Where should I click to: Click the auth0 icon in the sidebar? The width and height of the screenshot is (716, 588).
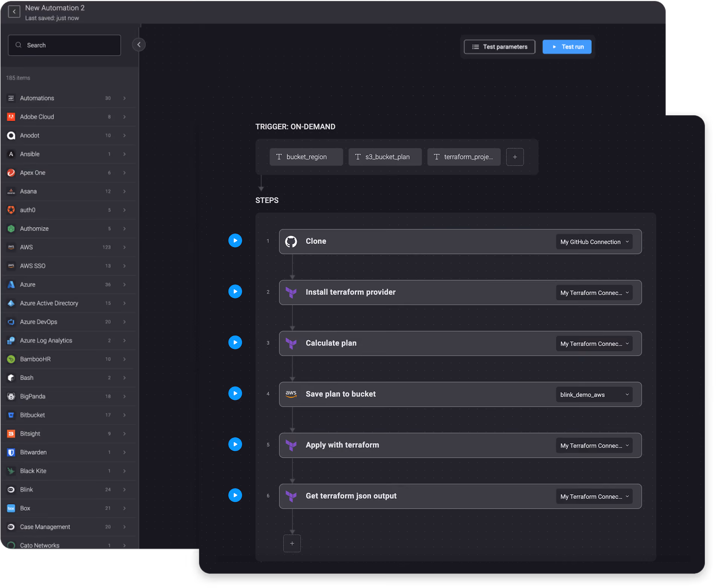[11, 210]
